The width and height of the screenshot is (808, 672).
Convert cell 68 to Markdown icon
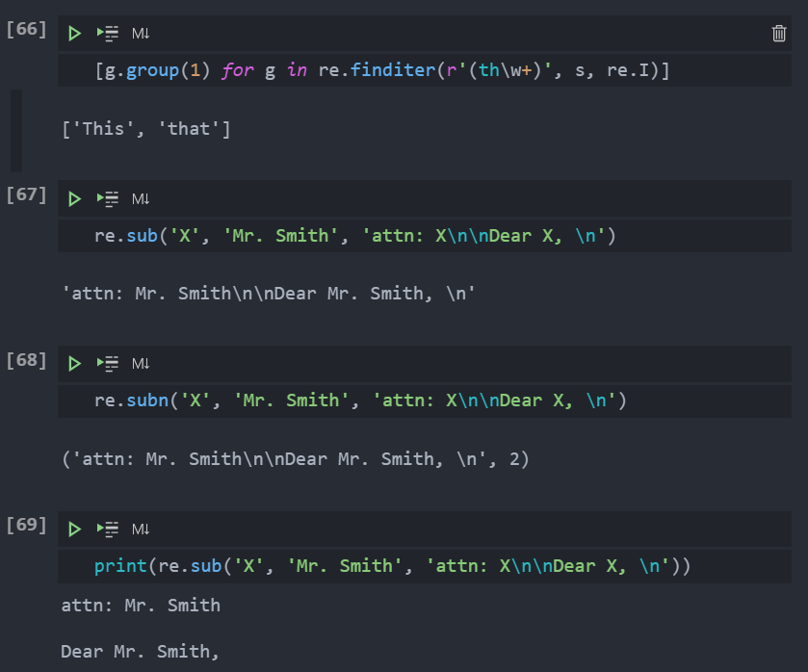[x=141, y=364]
